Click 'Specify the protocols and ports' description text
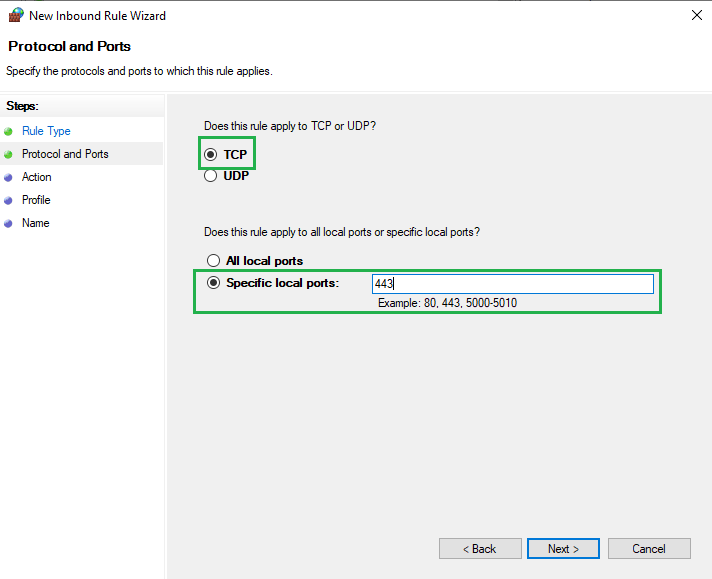The width and height of the screenshot is (712, 579). 139,71
